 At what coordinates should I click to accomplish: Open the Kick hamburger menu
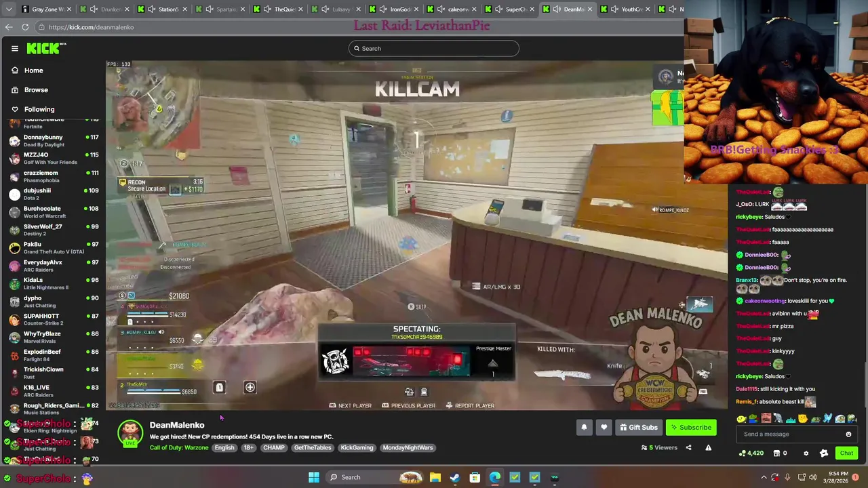click(x=14, y=48)
